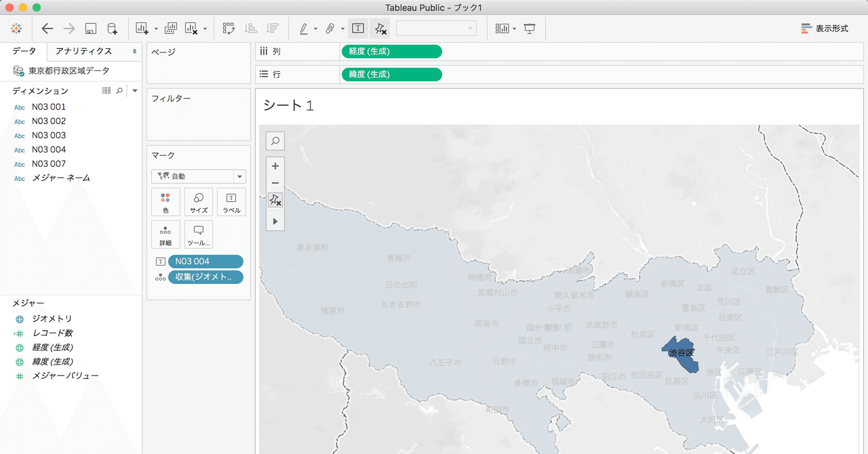Open the 色 color marks card

(165, 202)
